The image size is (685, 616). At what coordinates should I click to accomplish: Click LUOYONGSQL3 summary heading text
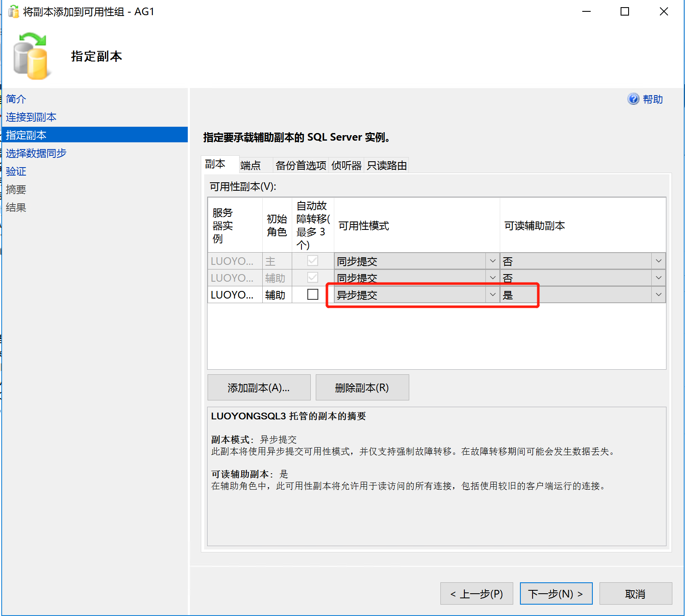(x=288, y=416)
